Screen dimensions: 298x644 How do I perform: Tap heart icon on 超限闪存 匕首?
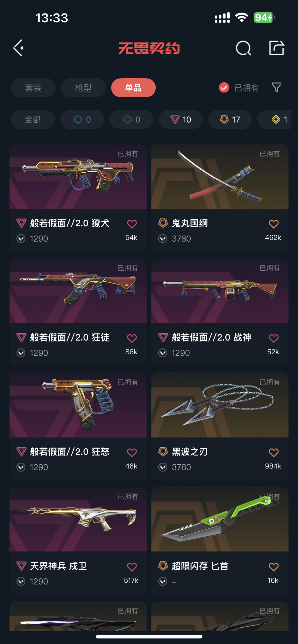[273, 567]
